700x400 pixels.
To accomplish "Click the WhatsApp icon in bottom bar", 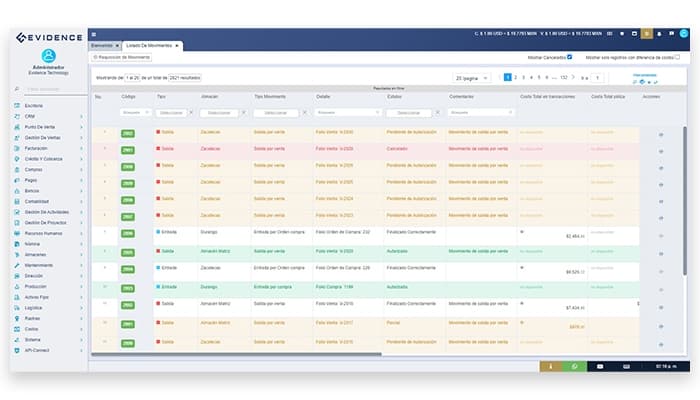I will (574, 367).
